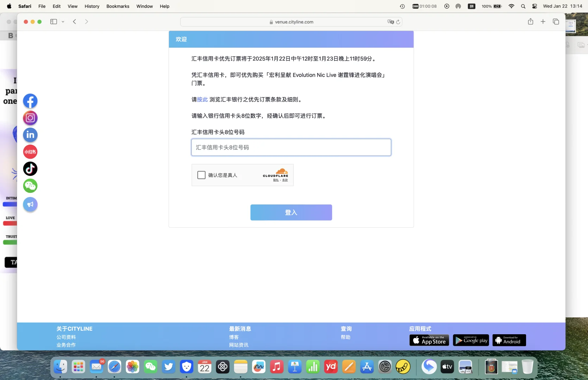Open Safari share button

click(x=531, y=21)
